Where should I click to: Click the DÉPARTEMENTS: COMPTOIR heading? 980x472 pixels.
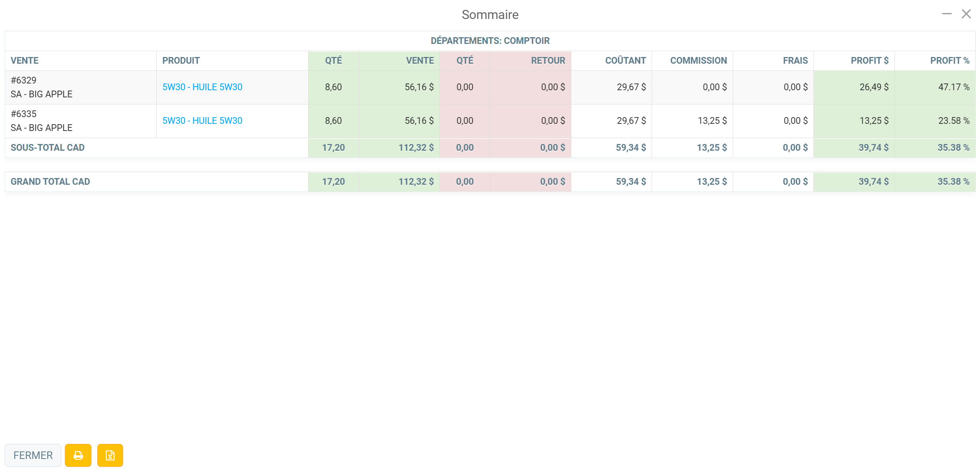[490, 41]
